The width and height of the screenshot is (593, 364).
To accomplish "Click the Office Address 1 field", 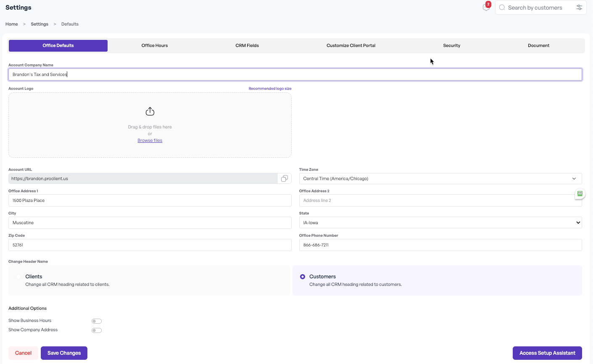I will (x=150, y=200).
